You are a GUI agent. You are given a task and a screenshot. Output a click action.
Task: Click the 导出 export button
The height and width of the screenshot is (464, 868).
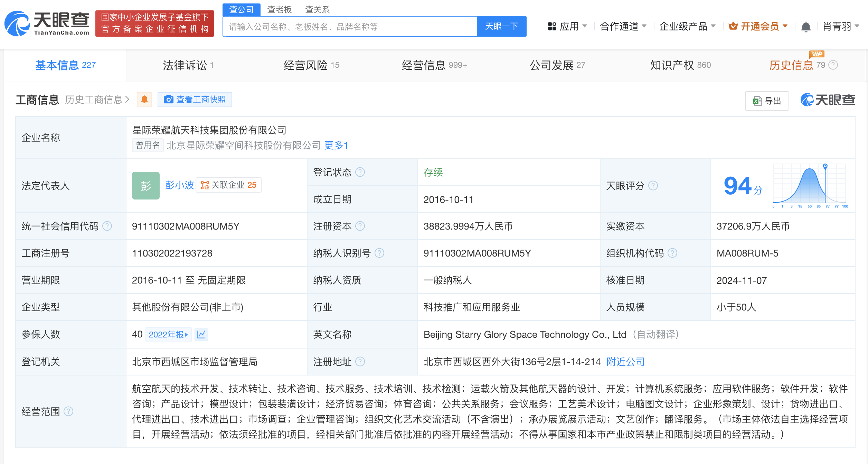pos(767,101)
